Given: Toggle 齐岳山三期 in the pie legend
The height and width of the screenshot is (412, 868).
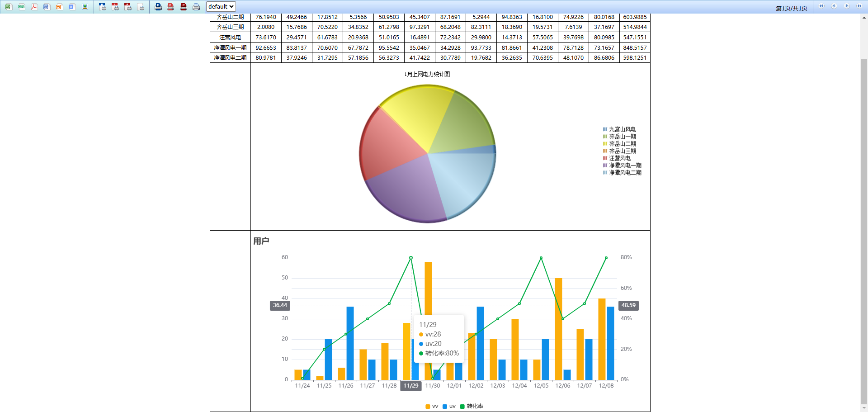Looking at the screenshot, I should coord(619,151).
